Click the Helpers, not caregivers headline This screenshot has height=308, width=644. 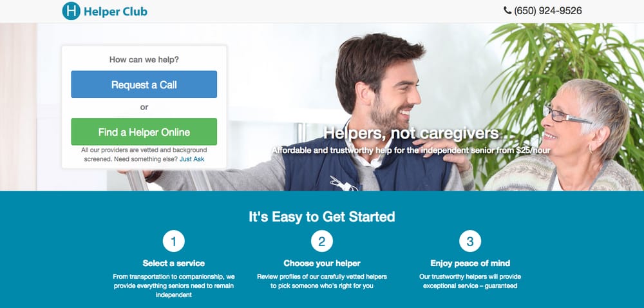[x=411, y=133]
